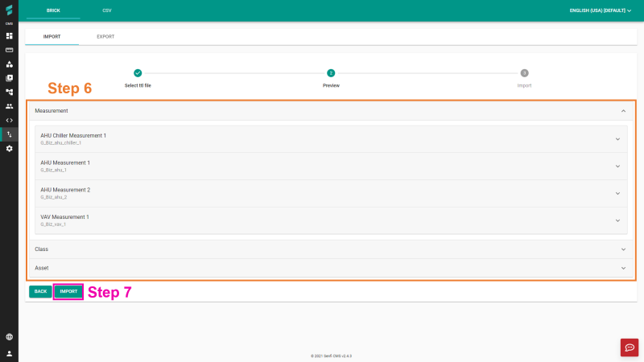Open the English (USA) language dropdown
644x362 pixels.
point(600,10)
